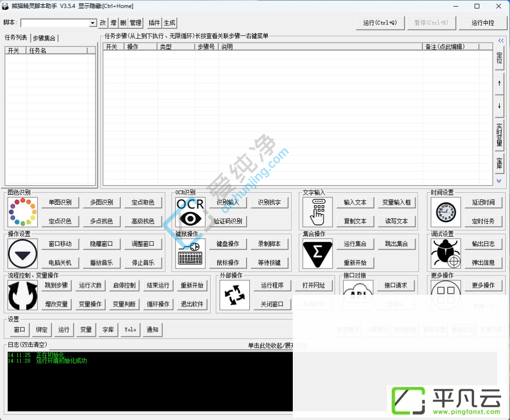This screenshot has width=510, height=420.
Task: Switch to the 步骤集合 tab
Action: [44, 38]
